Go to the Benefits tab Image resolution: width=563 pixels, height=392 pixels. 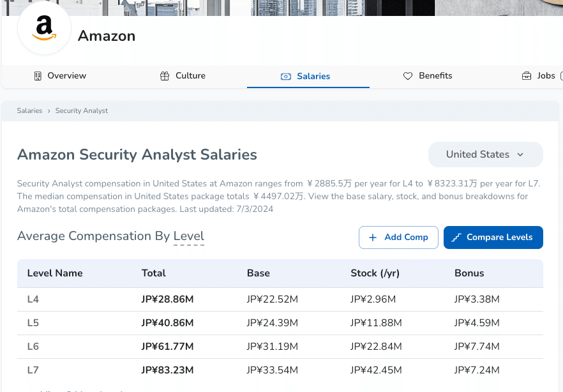435,76
